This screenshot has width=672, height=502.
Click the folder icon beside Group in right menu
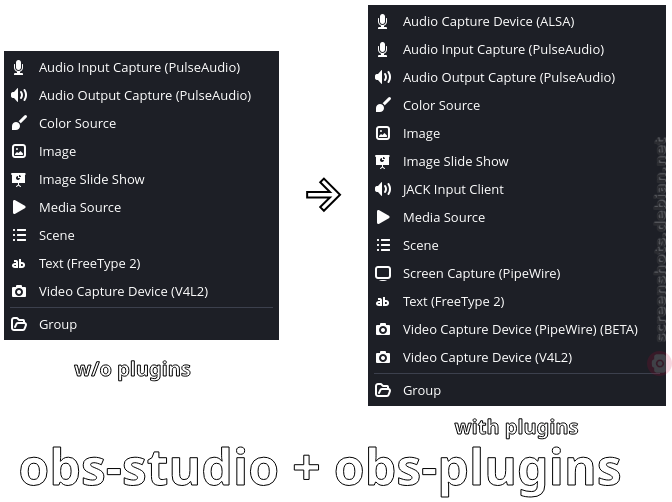(x=383, y=390)
